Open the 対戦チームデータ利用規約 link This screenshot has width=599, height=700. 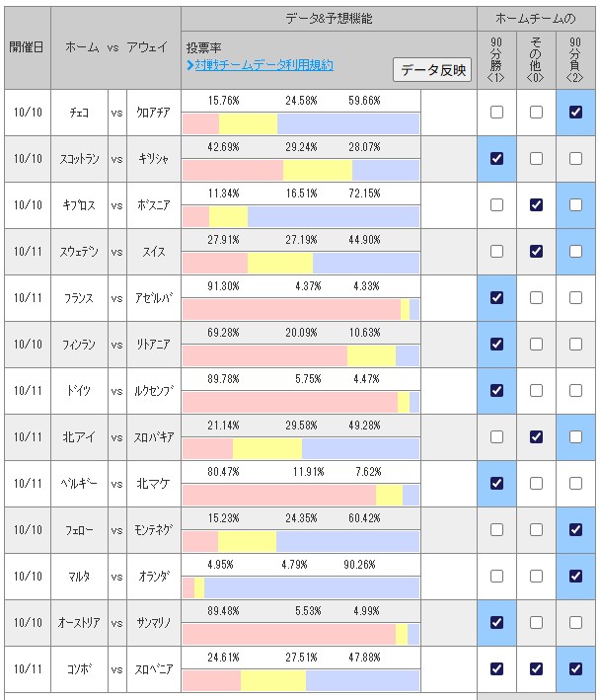point(260,65)
